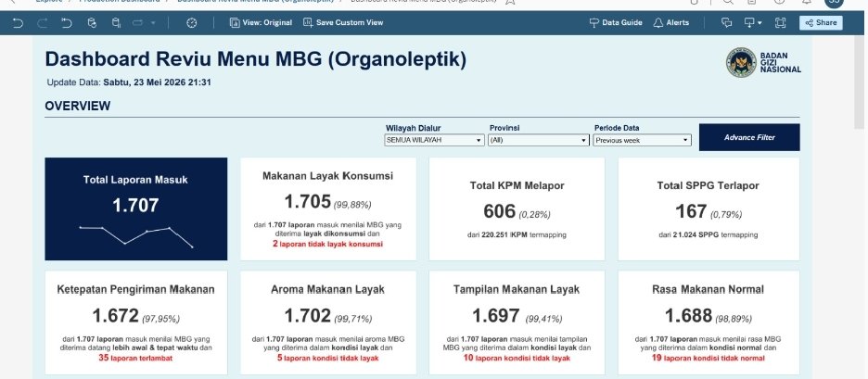Click the Total KPM Melapor value 606
Screen dimensions: 868x379
499,210
